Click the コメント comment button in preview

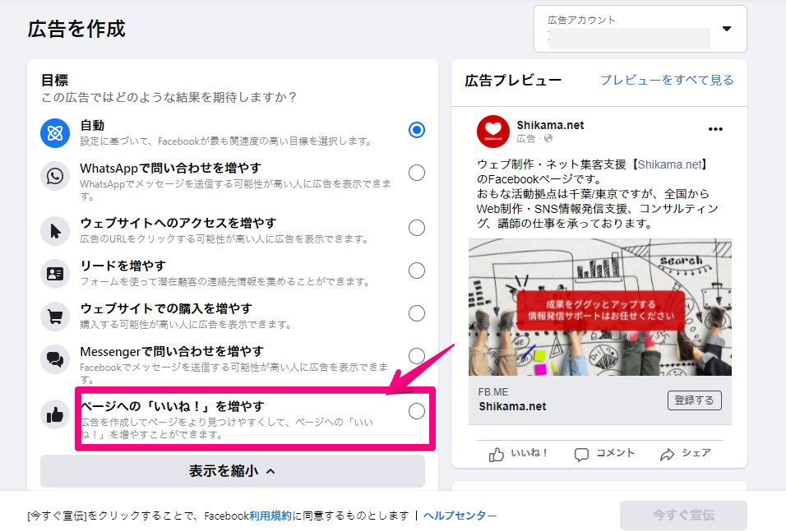click(x=604, y=454)
